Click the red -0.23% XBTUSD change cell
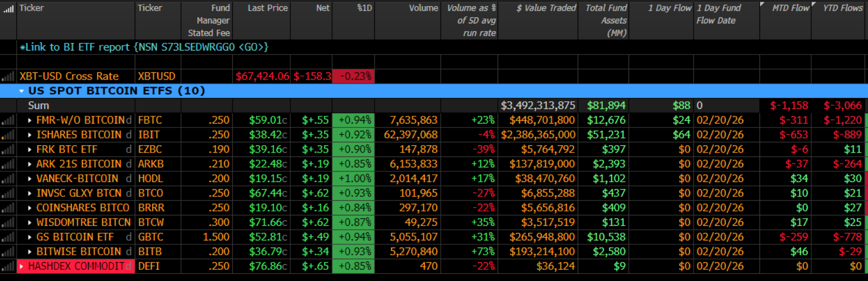The width and height of the screenshot is (868, 281). point(353,76)
